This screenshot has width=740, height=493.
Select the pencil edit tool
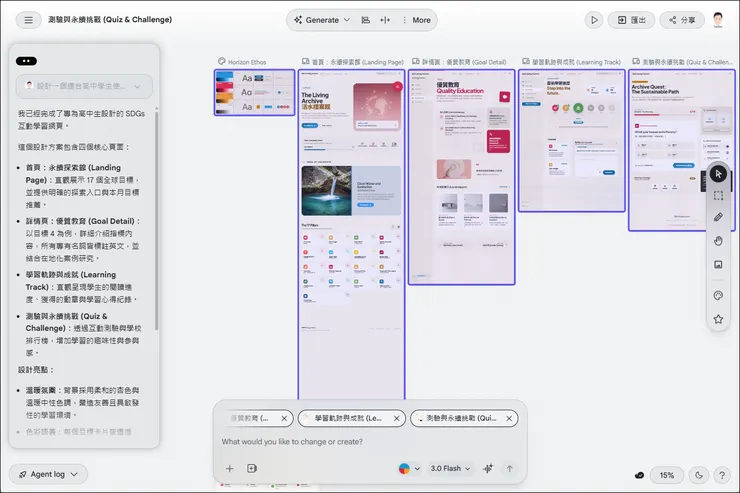point(718,217)
